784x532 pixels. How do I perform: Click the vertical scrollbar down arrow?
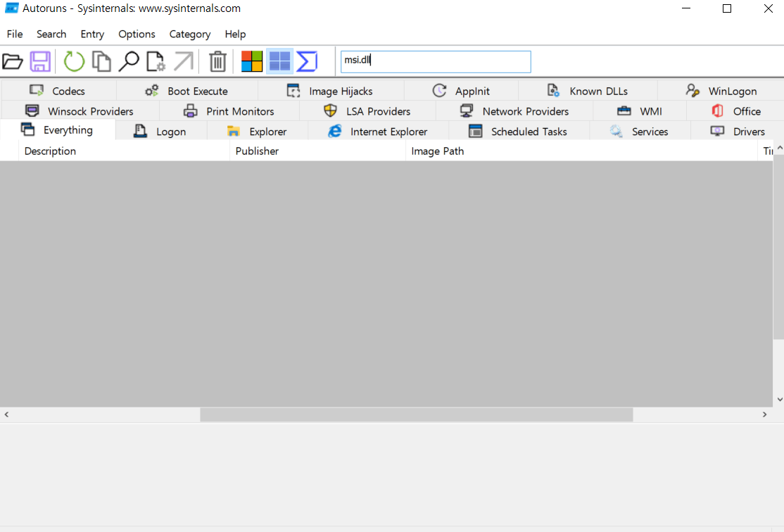pyautogui.click(x=780, y=400)
